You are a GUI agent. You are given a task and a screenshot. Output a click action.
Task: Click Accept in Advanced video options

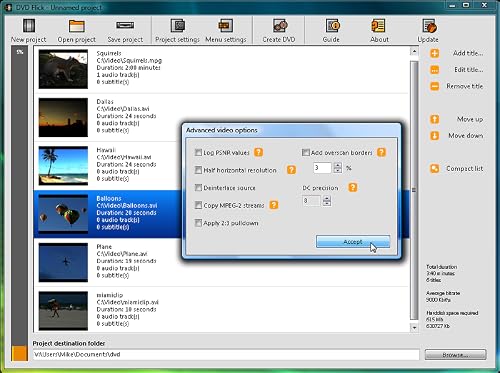[353, 242]
